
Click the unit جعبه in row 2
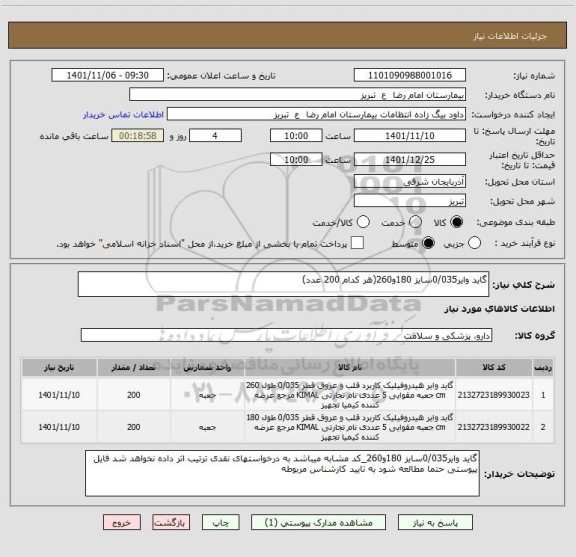(x=207, y=427)
